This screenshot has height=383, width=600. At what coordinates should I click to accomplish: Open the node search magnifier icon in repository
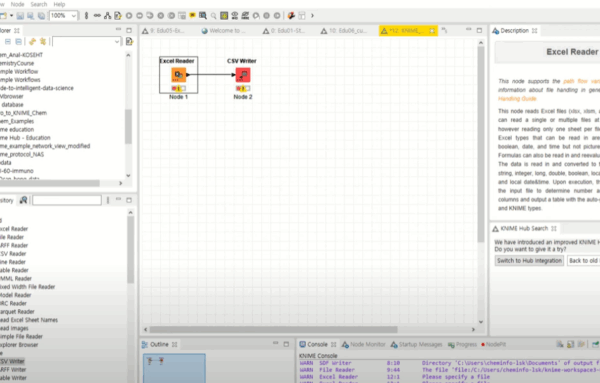point(23,200)
